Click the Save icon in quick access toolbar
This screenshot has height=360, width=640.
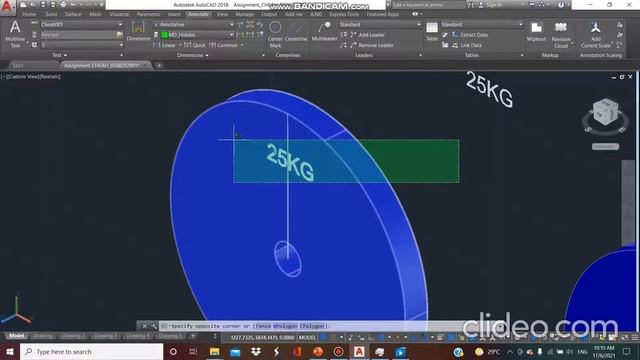[x=43, y=5]
